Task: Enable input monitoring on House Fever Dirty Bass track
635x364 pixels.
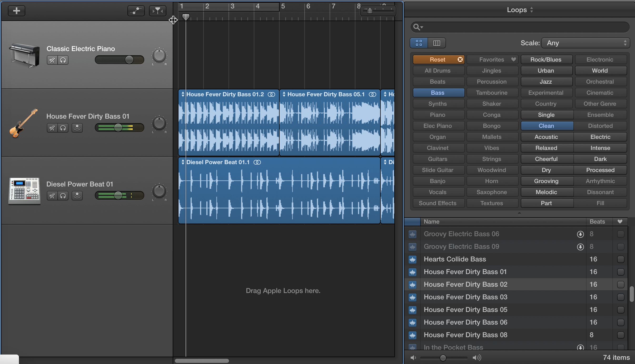Action: [x=77, y=128]
